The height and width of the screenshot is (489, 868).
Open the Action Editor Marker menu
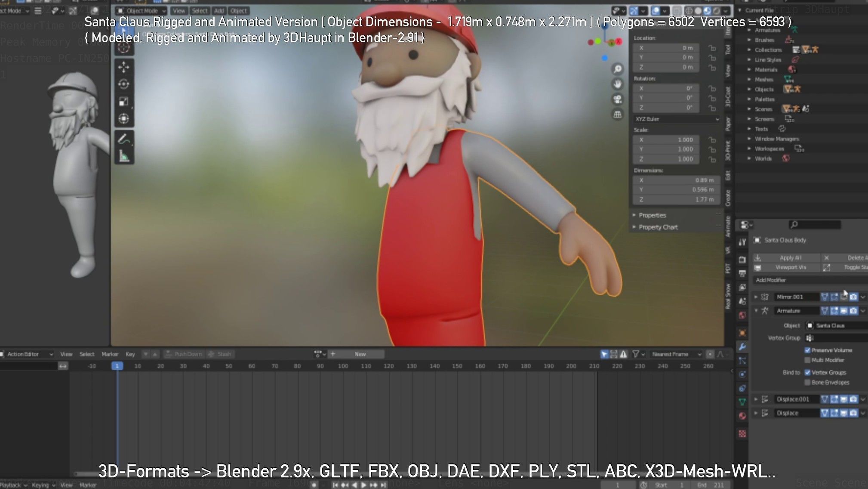coord(110,354)
